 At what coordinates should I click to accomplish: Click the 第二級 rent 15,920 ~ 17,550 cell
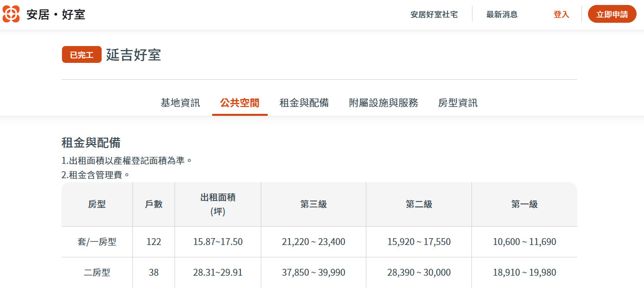click(x=418, y=242)
